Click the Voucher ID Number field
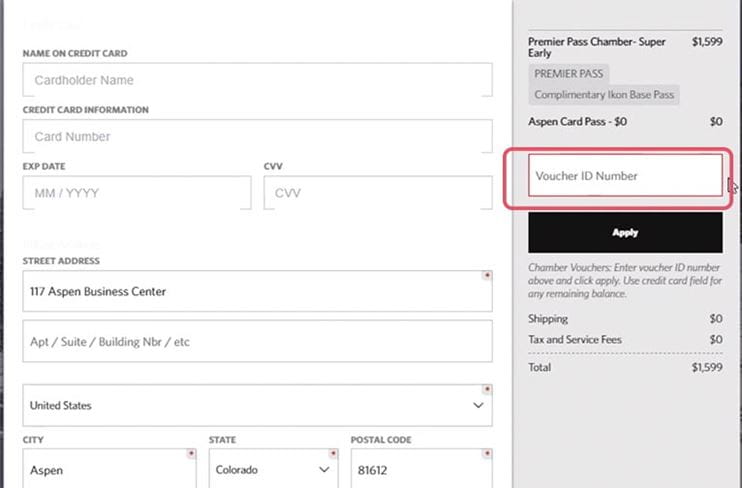Image resolution: width=742 pixels, height=488 pixels. tap(624, 176)
